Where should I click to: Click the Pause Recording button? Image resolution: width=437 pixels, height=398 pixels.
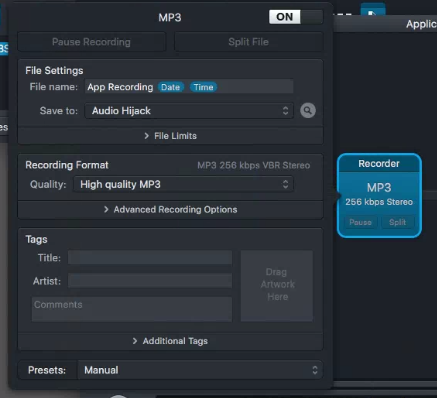pyautogui.click(x=92, y=42)
